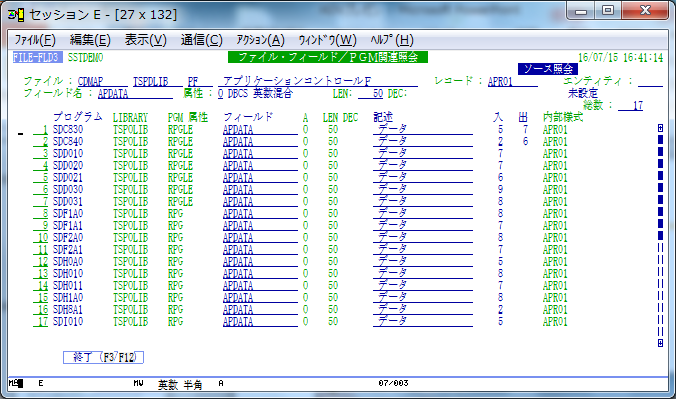Open the ヘルプ(H) menu
676x399 pixels.
(x=392, y=40)
